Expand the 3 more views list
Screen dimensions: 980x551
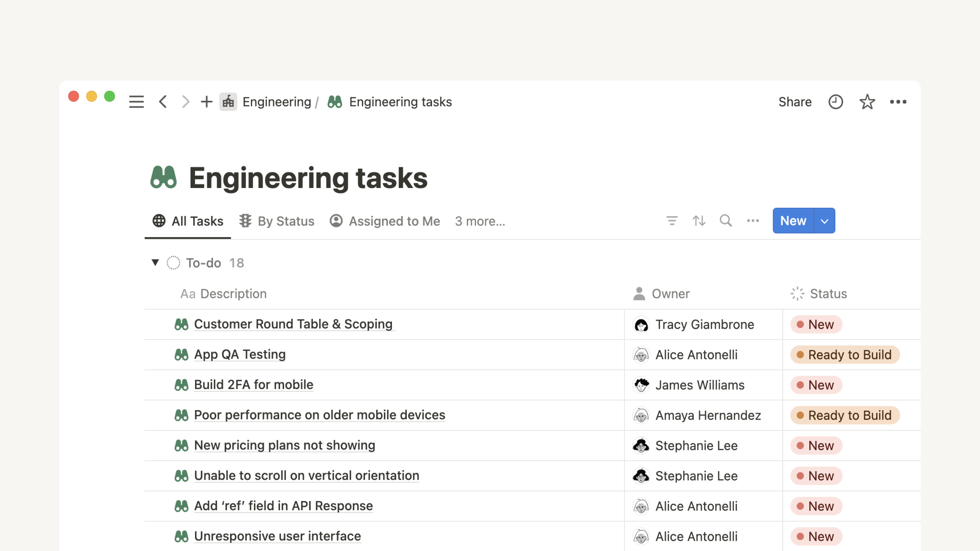[x=480, y=221]
